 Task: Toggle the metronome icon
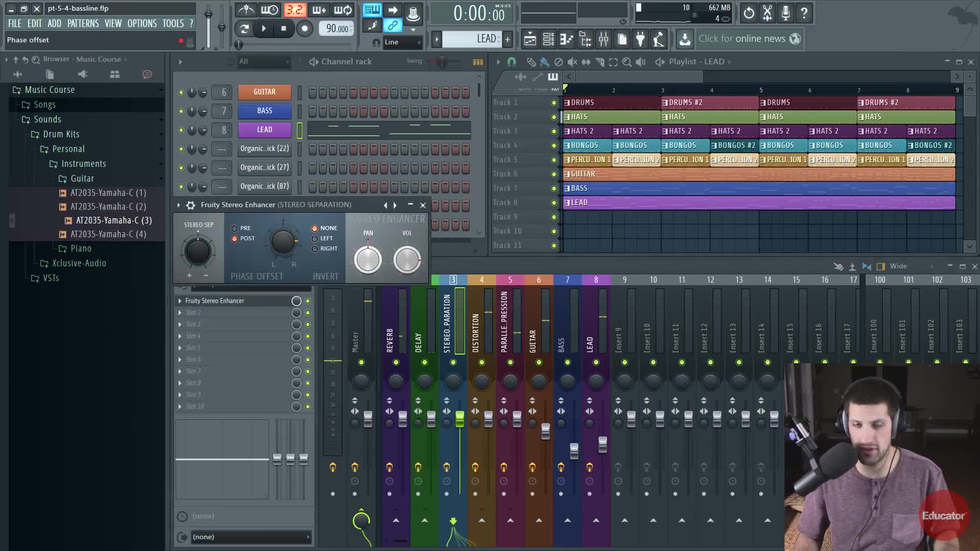246,10
